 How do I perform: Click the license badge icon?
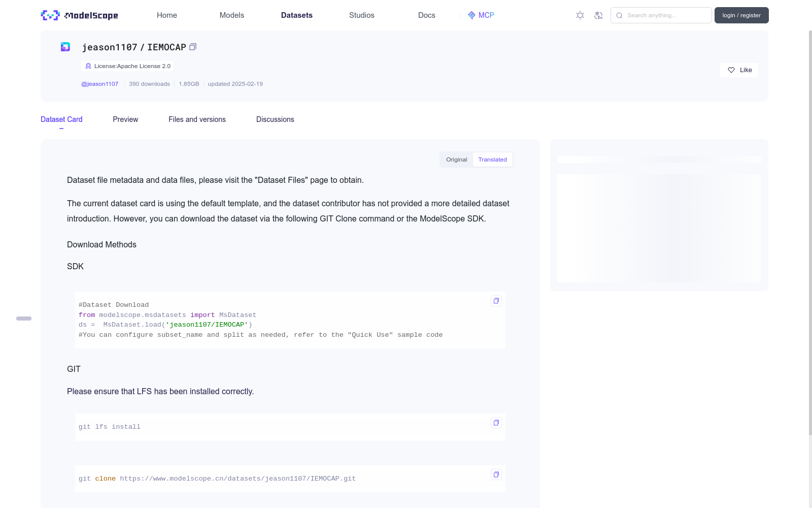88,66
